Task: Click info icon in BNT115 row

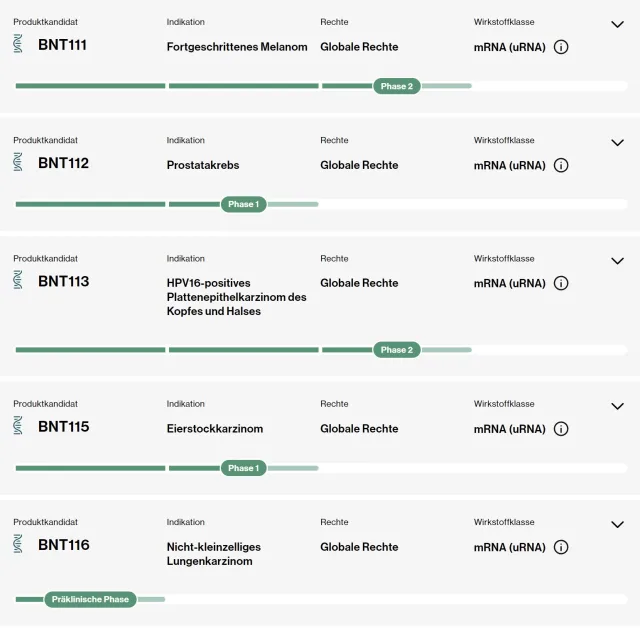Action: click(561, 429)
